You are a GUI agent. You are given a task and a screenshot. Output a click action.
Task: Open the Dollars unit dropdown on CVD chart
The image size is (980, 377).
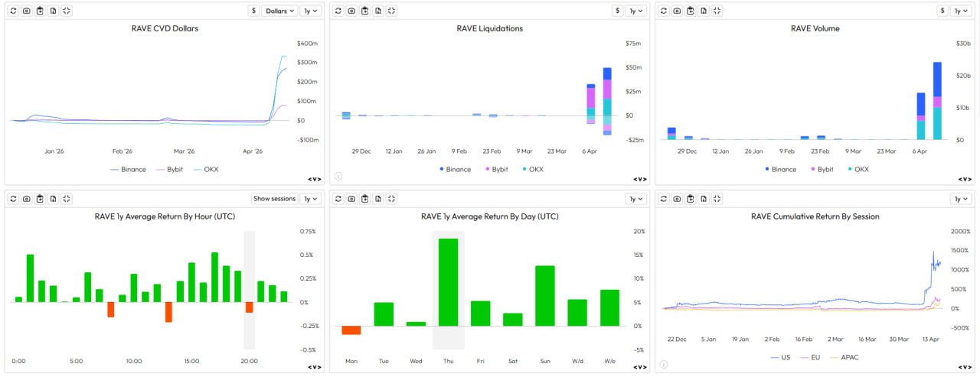(279, 11)
